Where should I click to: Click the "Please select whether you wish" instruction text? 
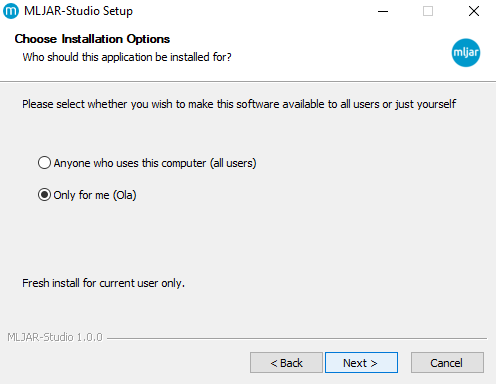point(239,104)
